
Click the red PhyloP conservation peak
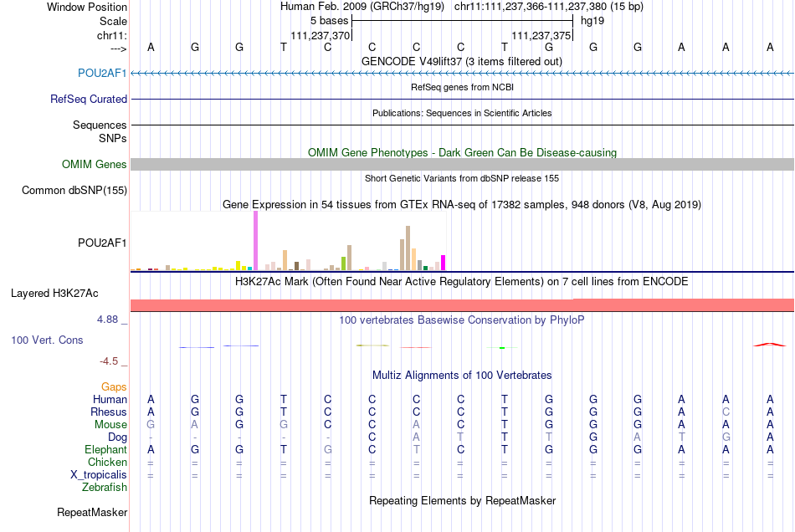click(770, 345)
